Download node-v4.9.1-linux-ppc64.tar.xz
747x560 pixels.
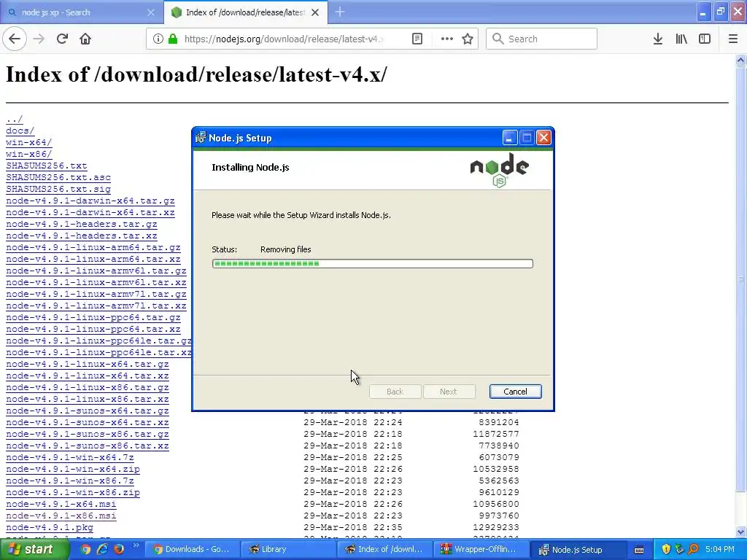point(93,329)
